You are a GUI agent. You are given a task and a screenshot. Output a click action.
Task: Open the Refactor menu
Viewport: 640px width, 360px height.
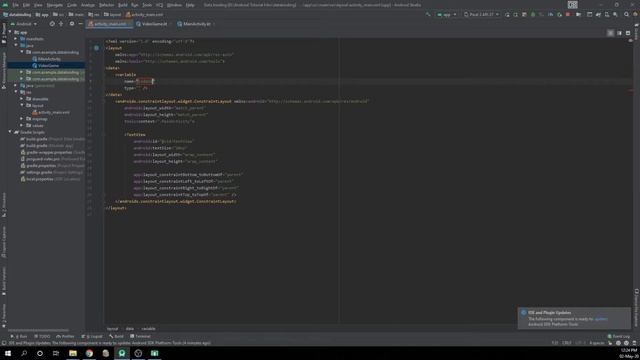coord(107,5)
